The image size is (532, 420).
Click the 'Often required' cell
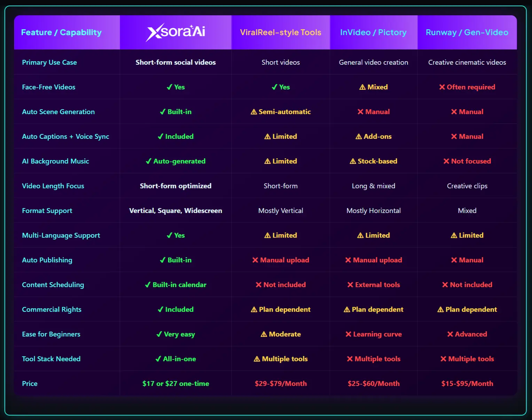coord(467,87)
